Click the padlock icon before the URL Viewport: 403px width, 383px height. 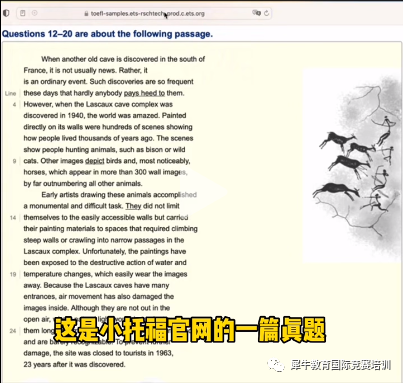click(86, 14)
